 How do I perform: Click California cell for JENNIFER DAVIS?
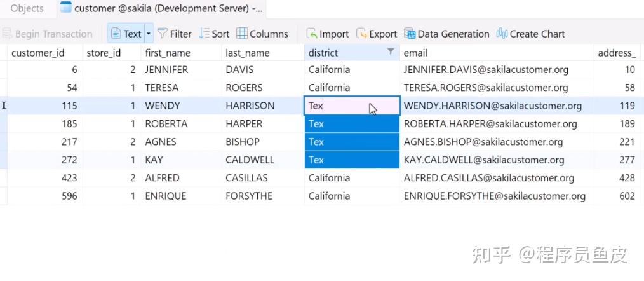coord(352,69)
